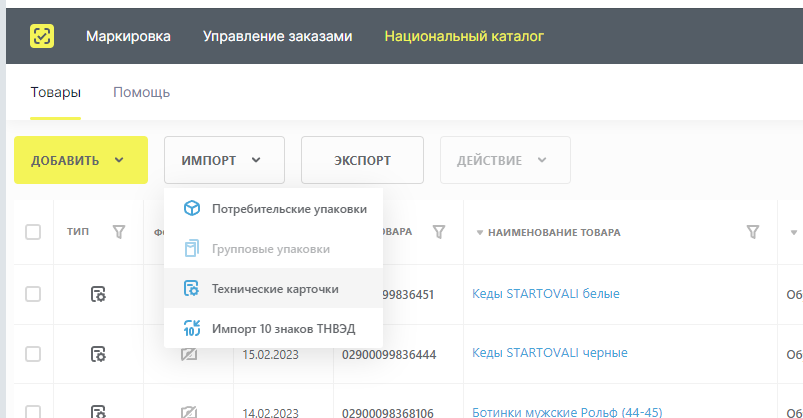803x418 pixels.
Task: Click code 02900098368106 cell
Action: (388, 412)
